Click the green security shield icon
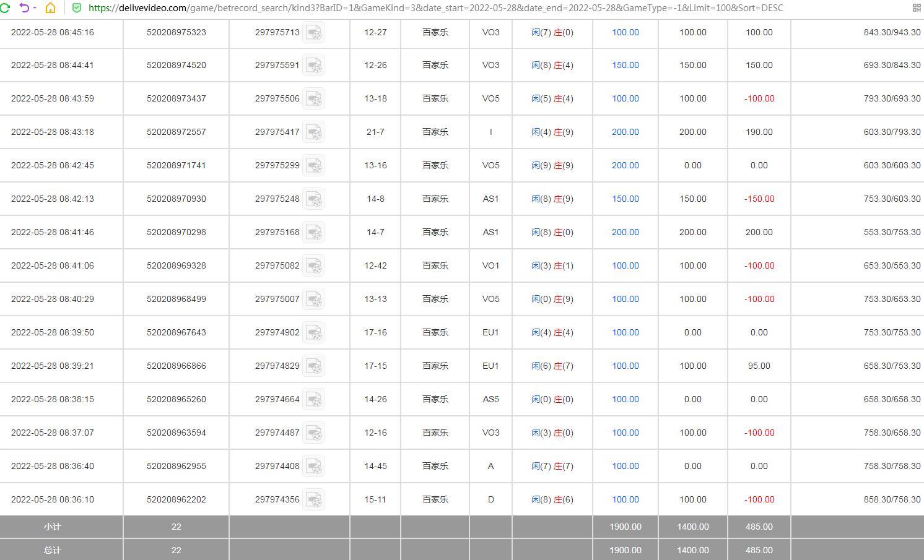 (x=77, y=8)
